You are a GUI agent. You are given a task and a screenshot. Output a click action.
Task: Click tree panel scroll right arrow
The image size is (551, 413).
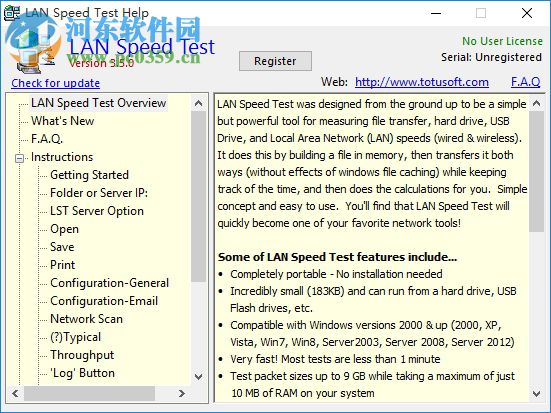(x=182, y=393)
